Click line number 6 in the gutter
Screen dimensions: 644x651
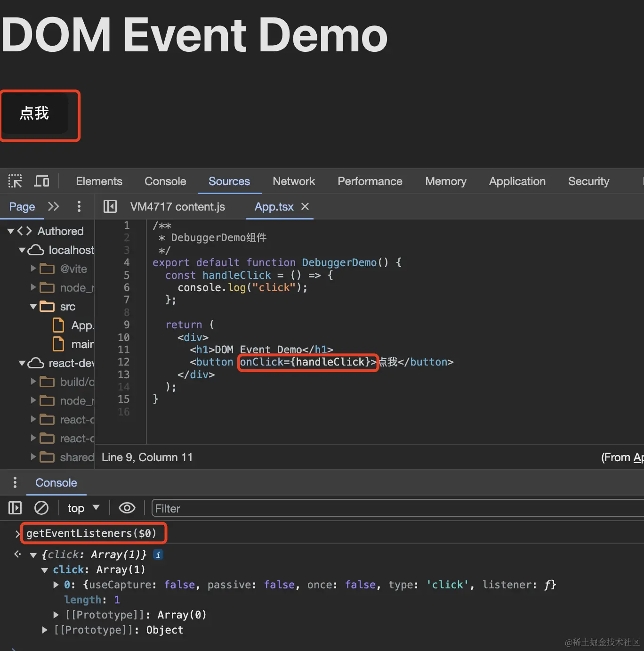(x=126, y=287)
